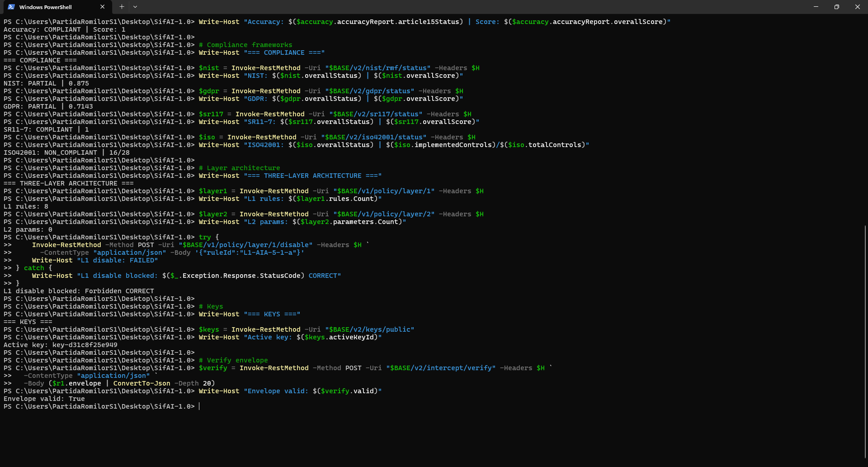Click the scrollbar on the right edge
Image resolution: width=868 pixels, height=467 pixels.
click(865, 317)
